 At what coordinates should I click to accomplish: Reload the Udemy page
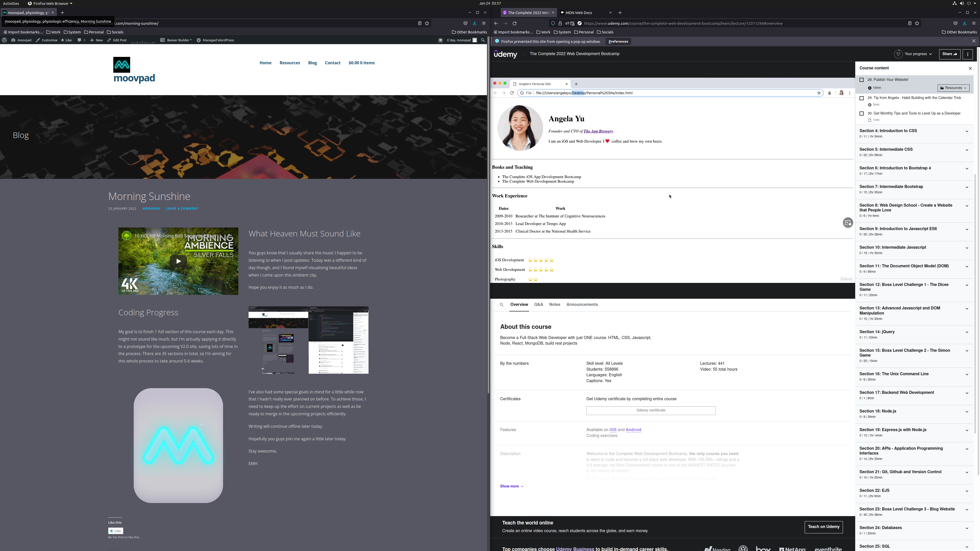pos(514,23)
